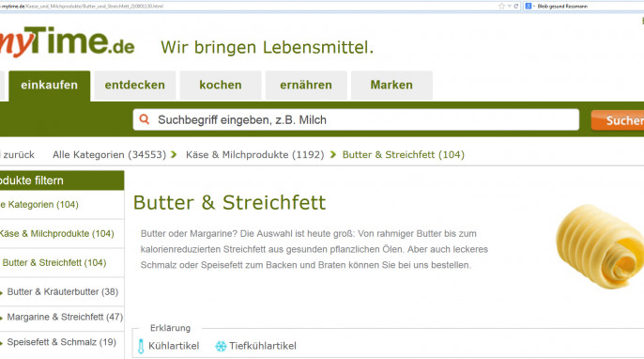Click the butter curl product image
The height and width of the screenshot is (359, 644).
pos(600,246)
